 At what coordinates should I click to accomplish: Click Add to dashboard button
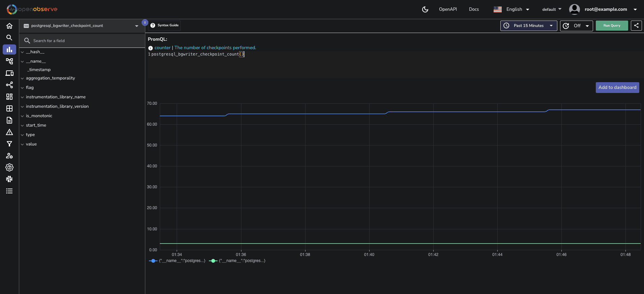617,88
